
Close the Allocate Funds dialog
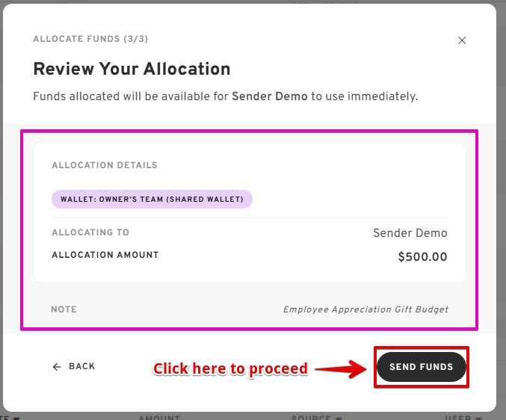click(x=462, y=40)
